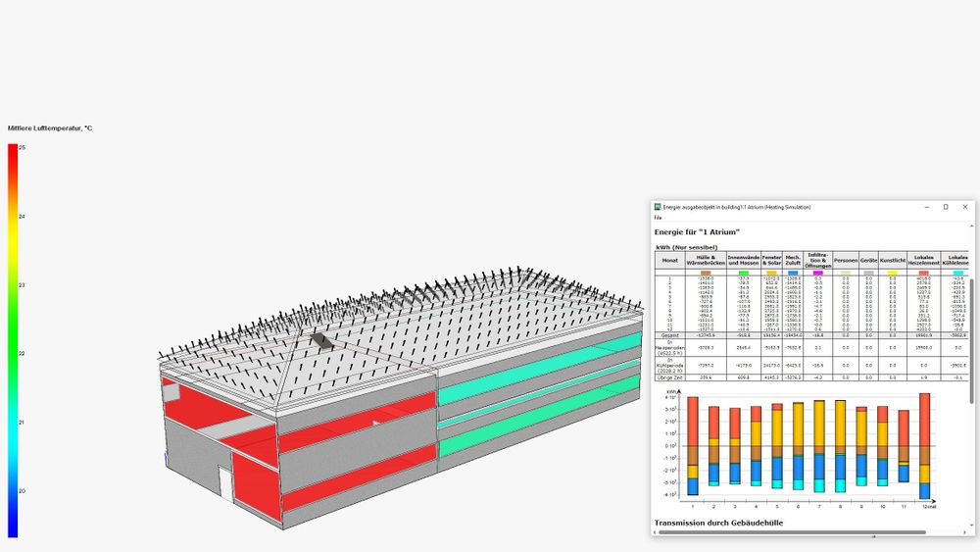Click the brown Hülle & Wärmebrücken color swatch

tap(706, 274)
